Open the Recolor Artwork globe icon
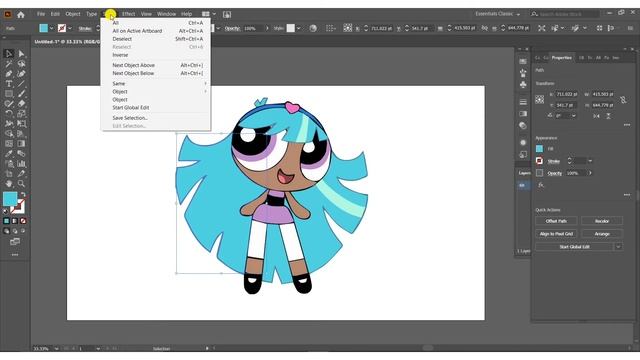 coord(313,28)
